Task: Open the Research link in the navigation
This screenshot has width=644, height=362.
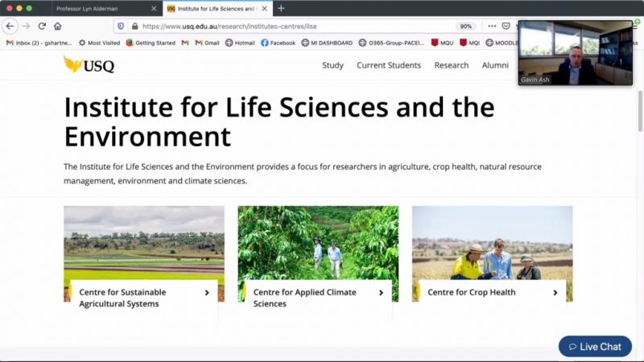Action: [451, 65]
